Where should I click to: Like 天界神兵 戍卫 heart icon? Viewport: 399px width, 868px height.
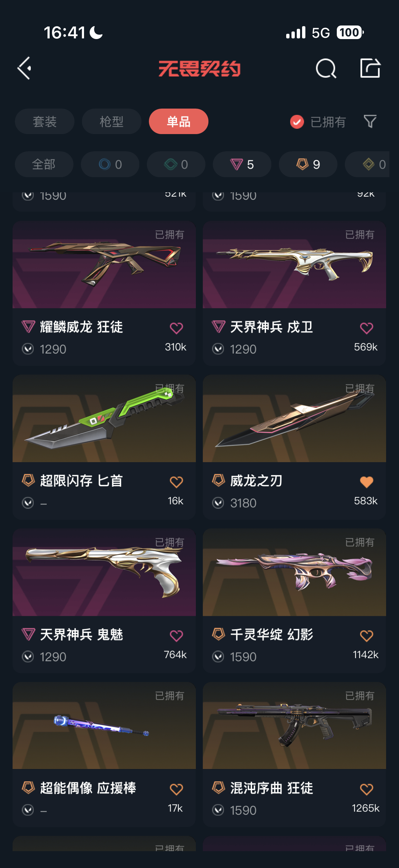click(x=366, y=328)
